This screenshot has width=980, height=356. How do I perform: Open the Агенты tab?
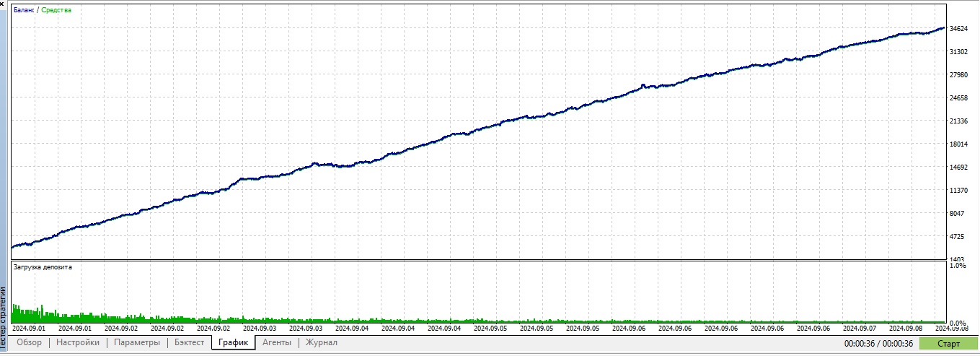(x=277, y=343)
